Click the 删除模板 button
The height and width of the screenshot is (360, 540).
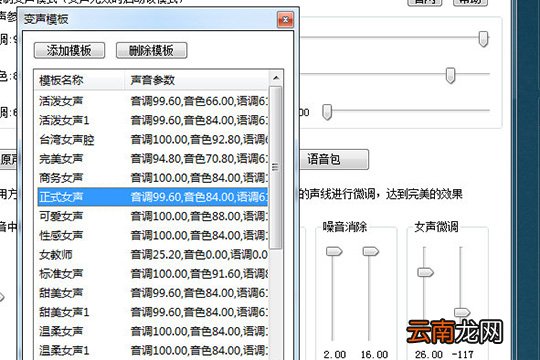152,50
